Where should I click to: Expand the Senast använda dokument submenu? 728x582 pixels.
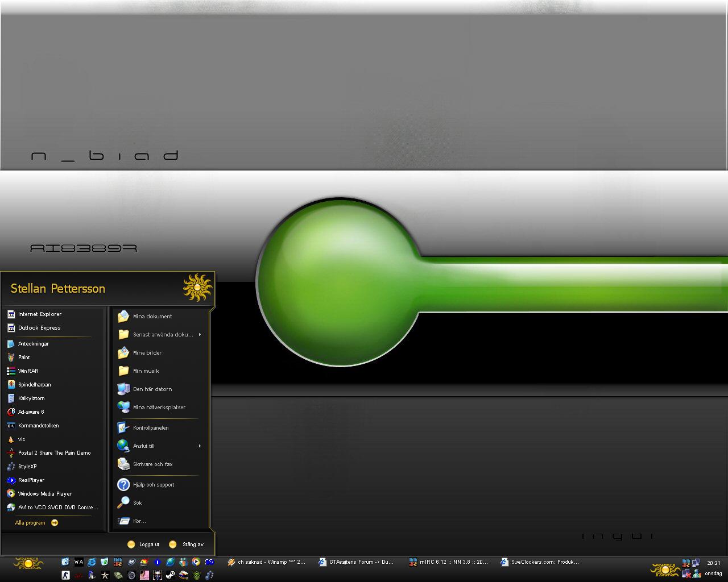pyautogui.click(x=163, y=335)
